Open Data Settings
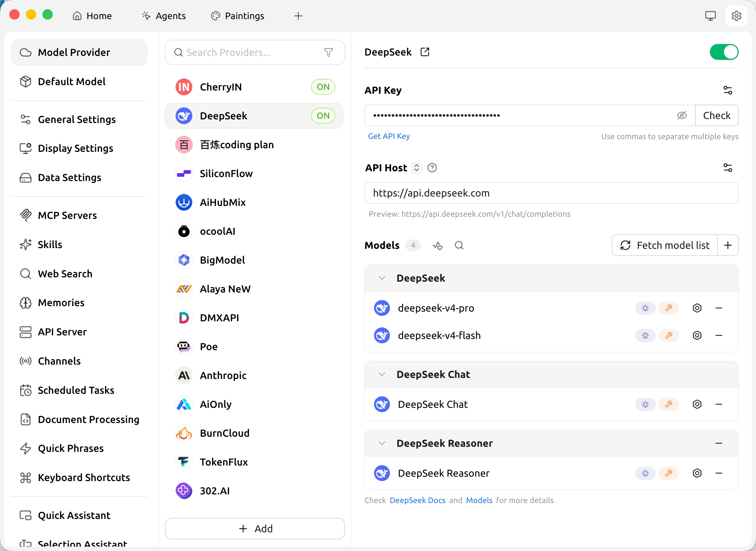 pos(79,177)
